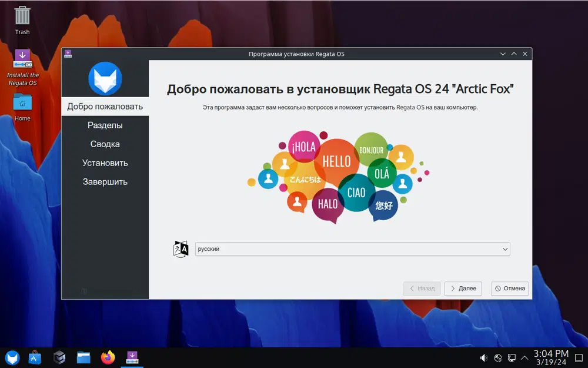588x368 pixels.
Task: Select the Разделы step in sidebar
Action: click(x=105, y=125)
